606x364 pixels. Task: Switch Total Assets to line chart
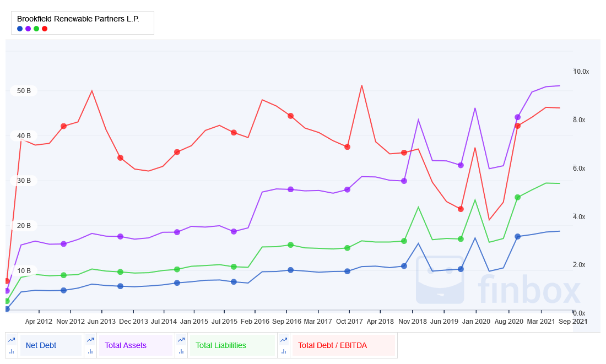coord(90,340)
